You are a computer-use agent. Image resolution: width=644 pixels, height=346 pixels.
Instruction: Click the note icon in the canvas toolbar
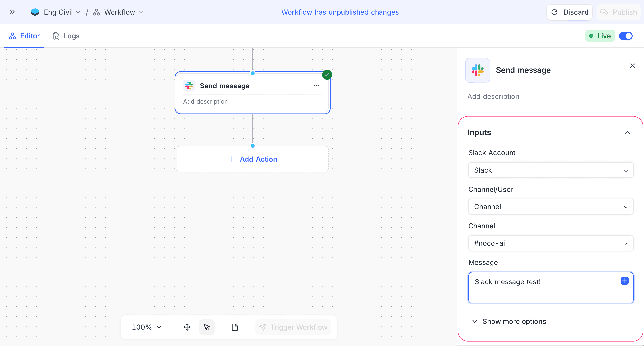[x=234, y=327]
